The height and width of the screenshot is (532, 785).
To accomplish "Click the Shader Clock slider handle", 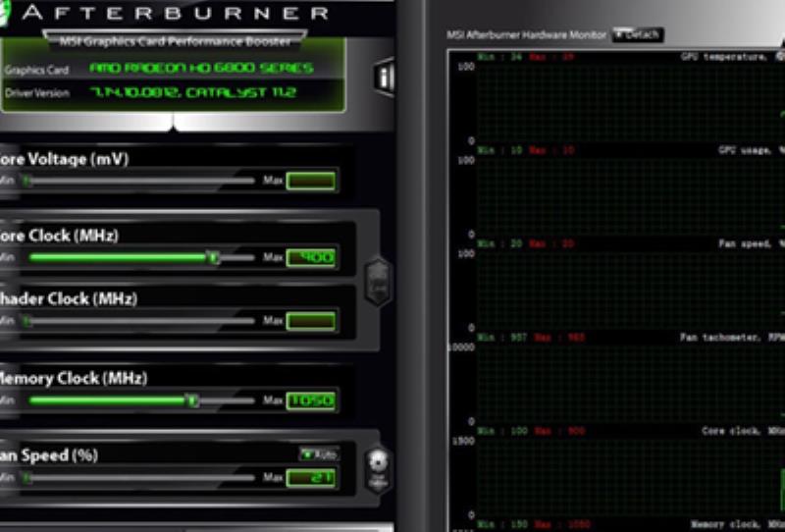I will click(27, 321).
